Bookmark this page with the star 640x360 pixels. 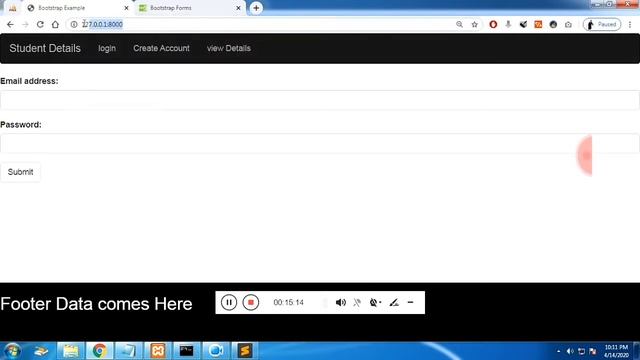point(474,24)
